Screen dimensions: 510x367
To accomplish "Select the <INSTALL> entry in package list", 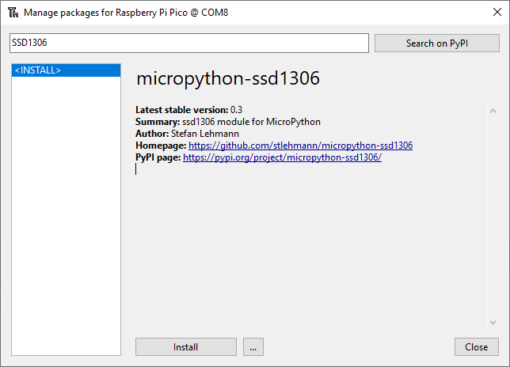I will 66,70.
